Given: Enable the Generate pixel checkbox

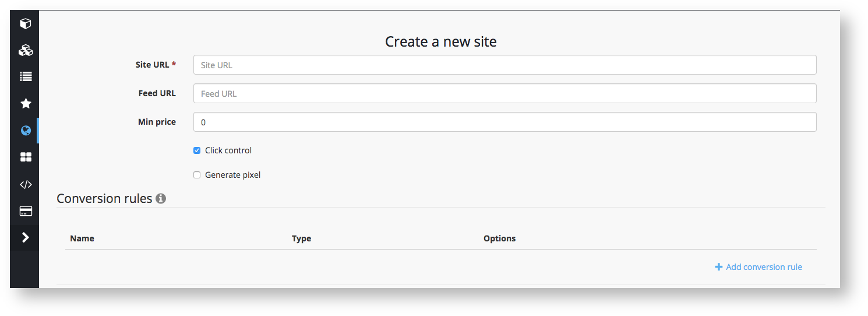Looking at the screenshot, I should (x=197, y=175).
